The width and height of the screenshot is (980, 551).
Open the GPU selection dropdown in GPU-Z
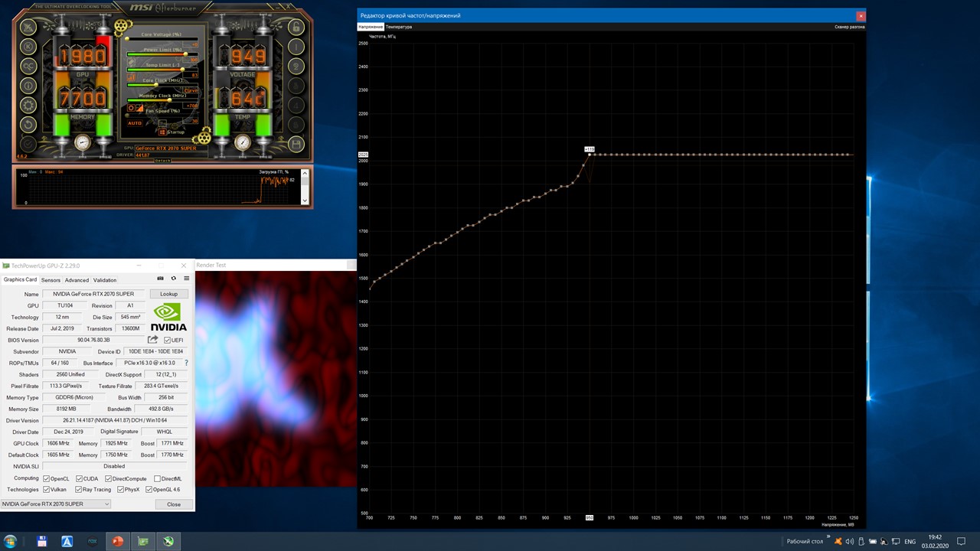pos(56,504)
